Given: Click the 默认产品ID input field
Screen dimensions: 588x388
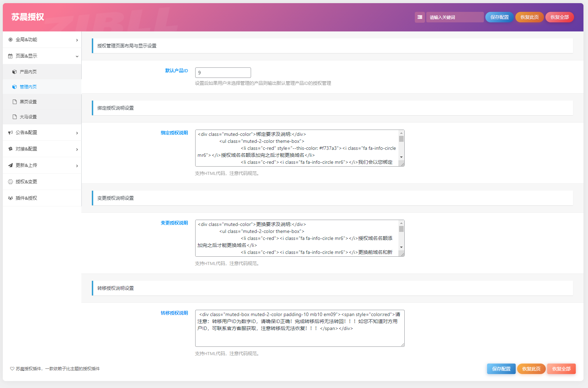Looking at the screenshot, I should click(223, 73).
